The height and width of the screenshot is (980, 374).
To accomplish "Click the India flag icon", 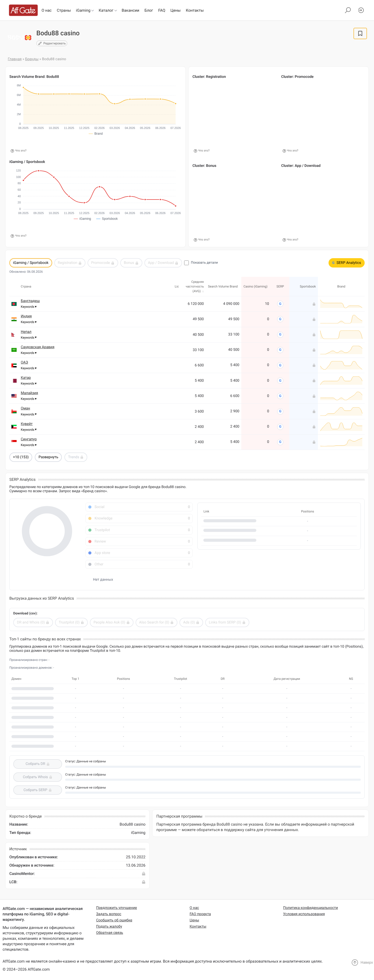I will (14, 319).
